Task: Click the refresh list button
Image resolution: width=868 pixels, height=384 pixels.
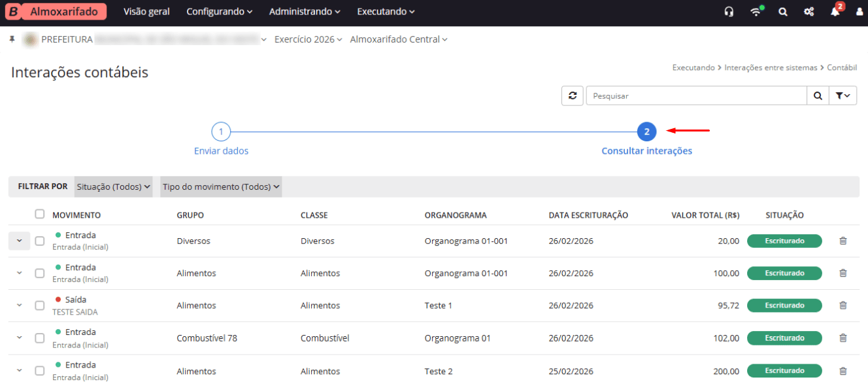Action: point(573,96)
